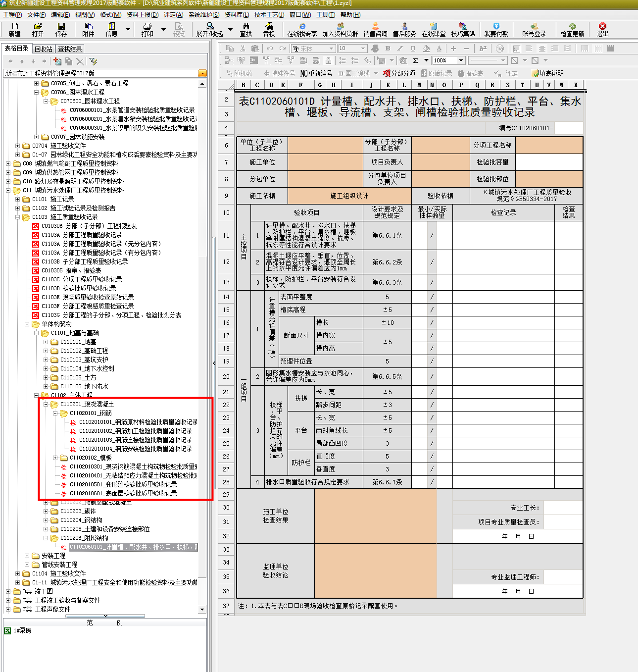
Task: Click the directory tree horizontal scrollbar
Action: point(105,617)
